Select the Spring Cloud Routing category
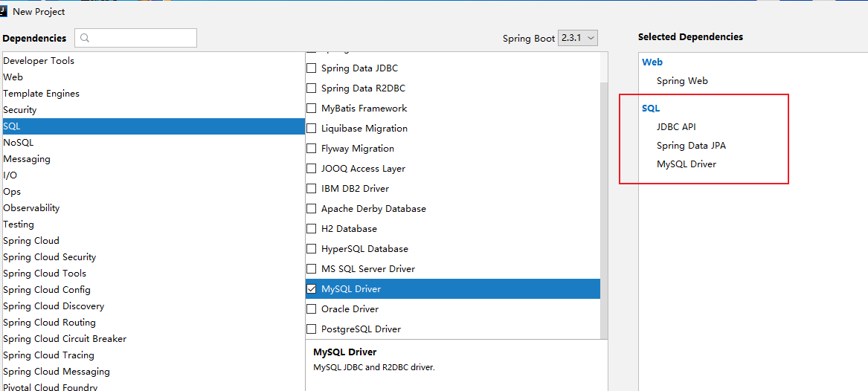The height and width of the screenshot is (391, 868). [152, 323]
